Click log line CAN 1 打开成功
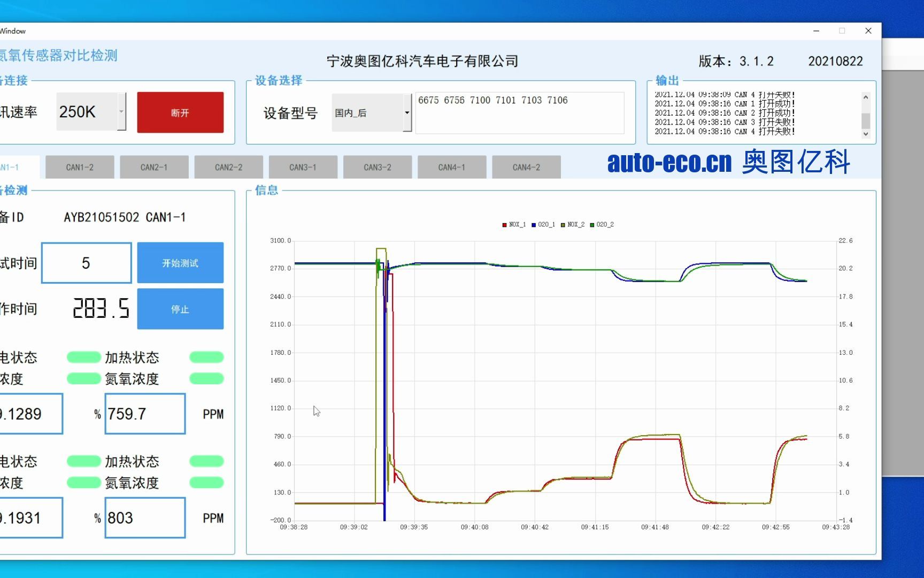 point(725,104)
